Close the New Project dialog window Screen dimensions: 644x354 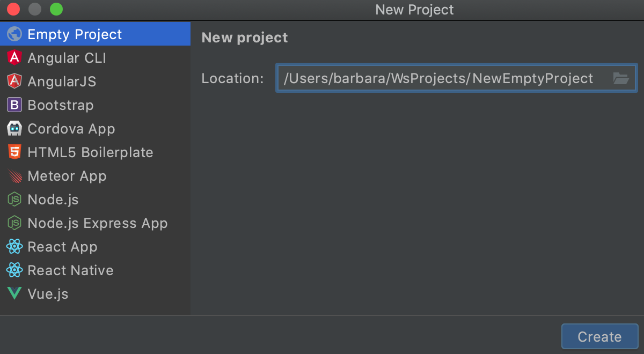click(13, 9)
